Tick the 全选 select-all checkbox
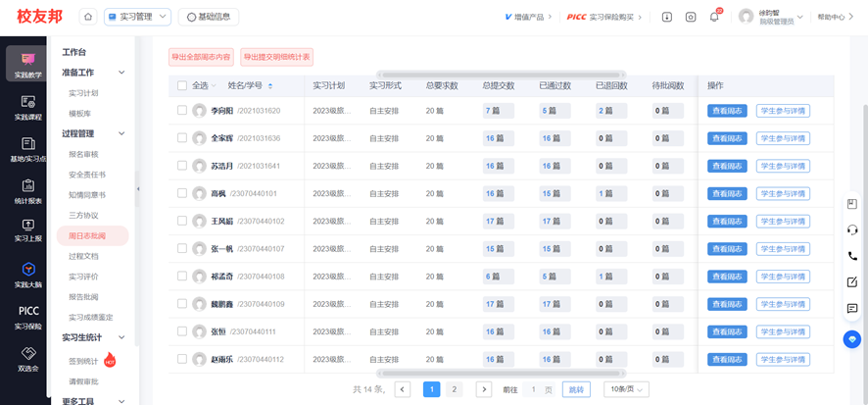This screenshot has width=868, height=405. pyautogui.click(x=182, y=86)
